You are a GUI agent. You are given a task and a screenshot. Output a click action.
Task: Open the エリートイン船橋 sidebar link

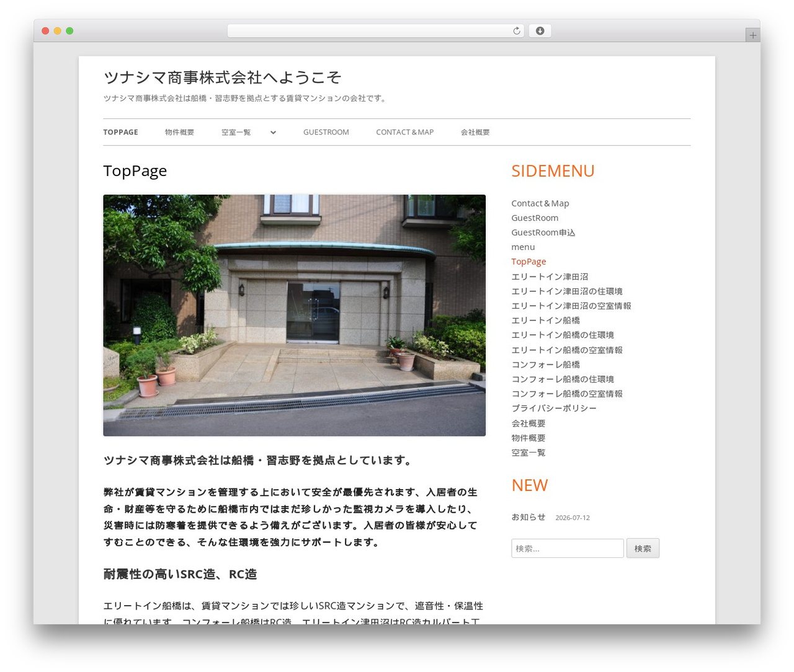coord(545,321)
